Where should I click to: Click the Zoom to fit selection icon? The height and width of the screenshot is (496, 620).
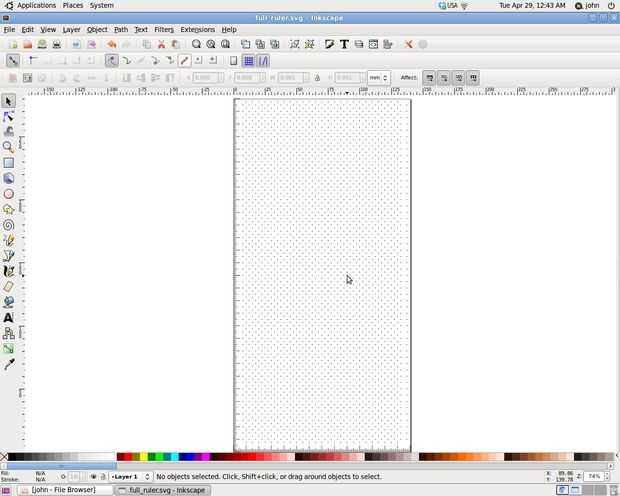point(196,44)
